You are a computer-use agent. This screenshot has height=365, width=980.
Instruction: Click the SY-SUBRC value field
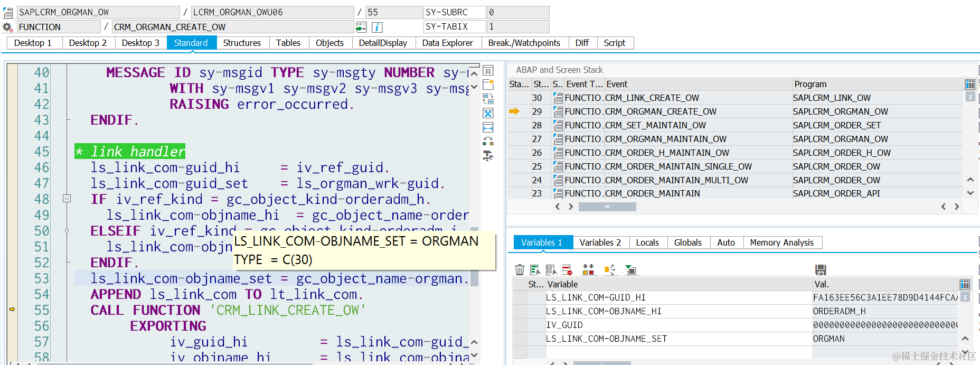(x=517, y=12)
